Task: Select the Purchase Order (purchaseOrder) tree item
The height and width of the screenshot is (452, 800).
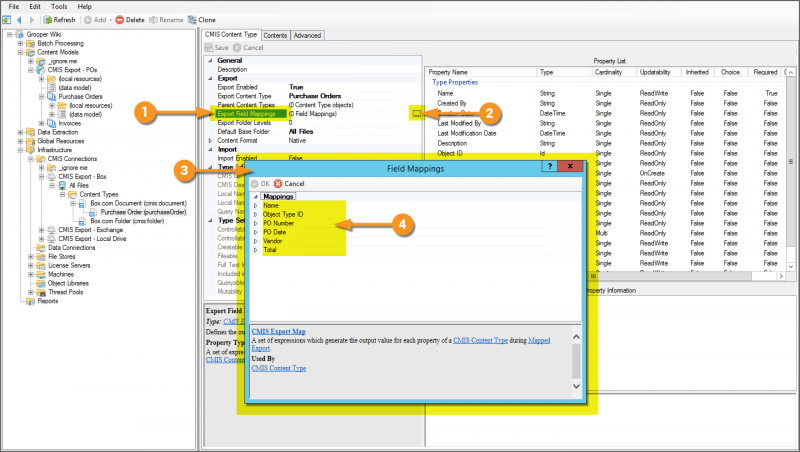Action: pyautogui.click(x=143, y=212)
